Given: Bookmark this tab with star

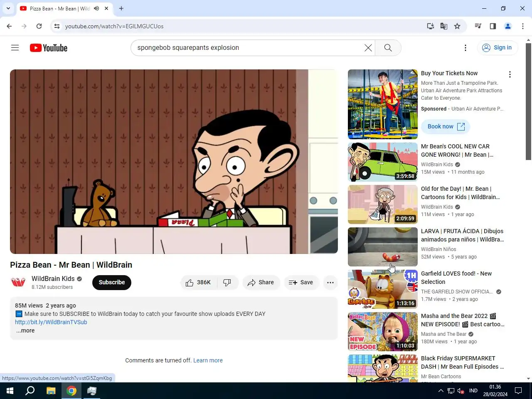Looking at the screenshot, I should (457, 26).
